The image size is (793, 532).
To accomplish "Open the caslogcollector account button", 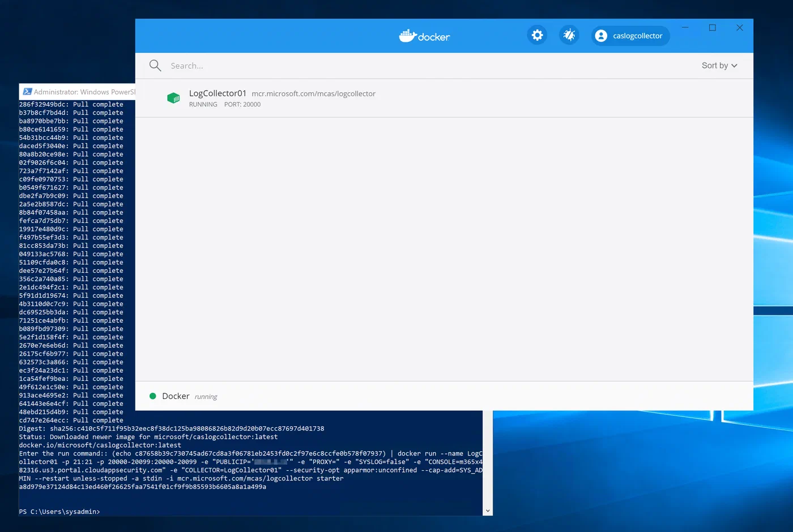I will point(630,36).
